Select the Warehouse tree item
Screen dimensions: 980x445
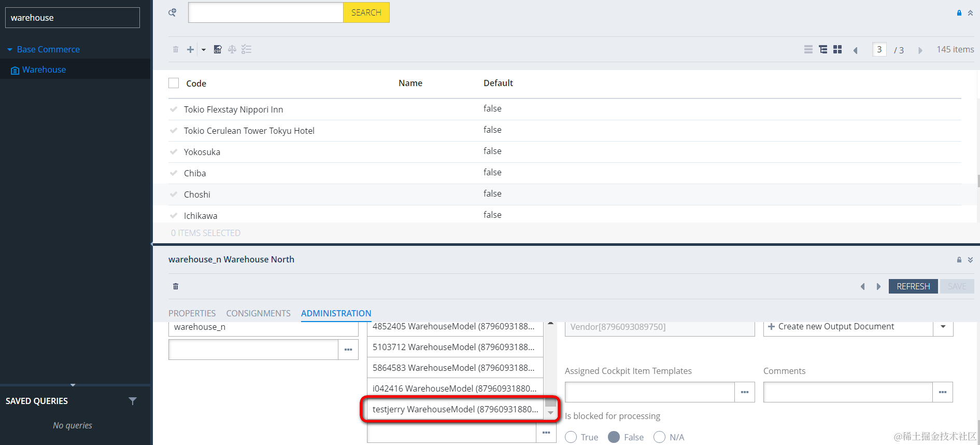(44, 69)
